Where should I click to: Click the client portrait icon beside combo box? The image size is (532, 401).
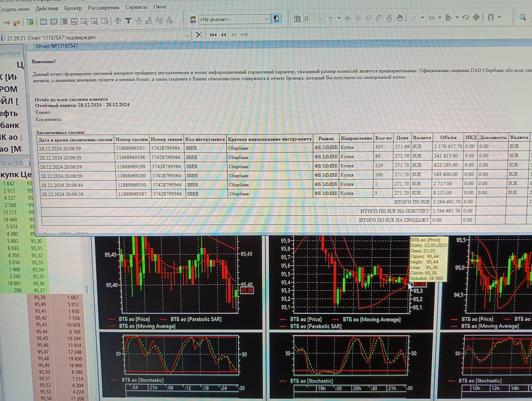click(277, 19)
